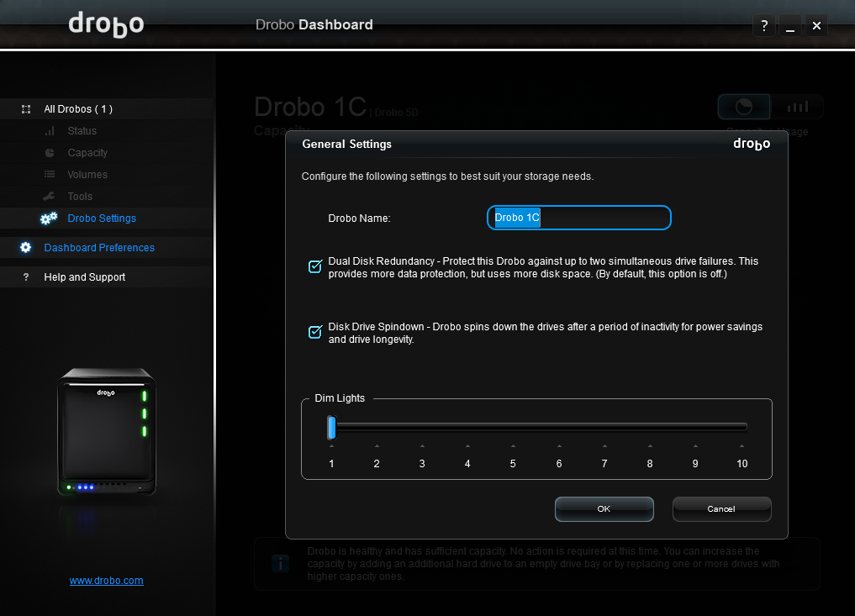The height and width of the screenshot is (616, 855).
Task: Close the Drobo Dashboard window
Action: pos(816,25)
